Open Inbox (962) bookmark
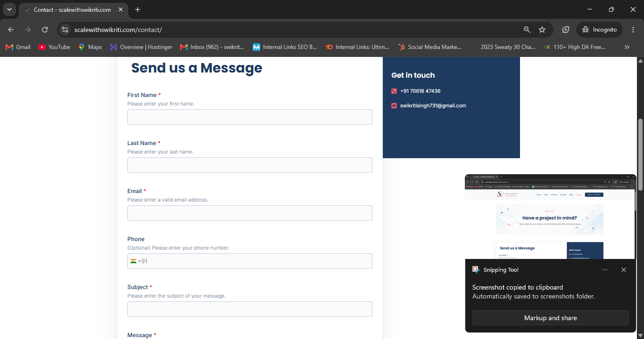 click(212, 47)
